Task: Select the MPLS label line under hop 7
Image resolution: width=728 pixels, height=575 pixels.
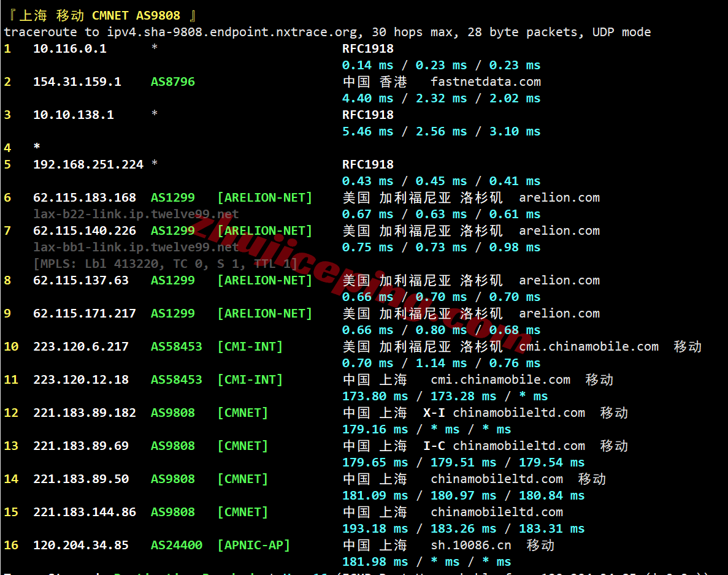Action: (x=165, y=264)
